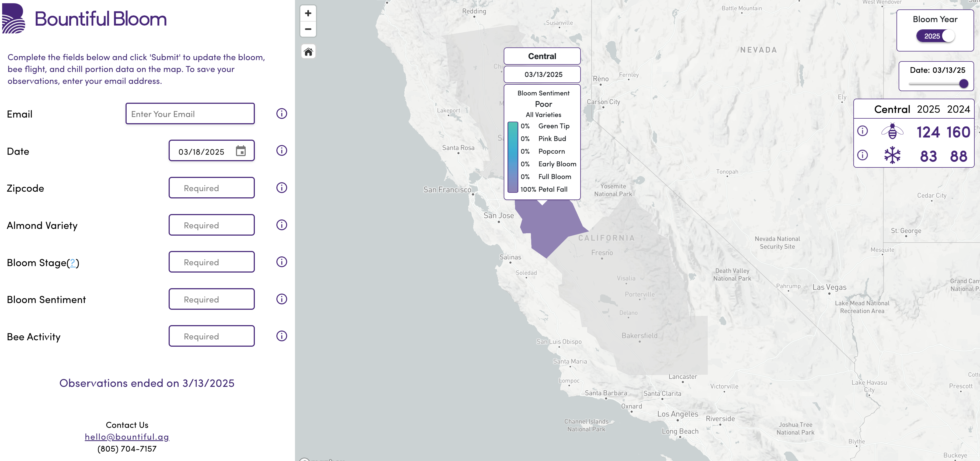Click the hello@bountiful.ag email link
The image size is (980, 461).
tap(127, 437)
